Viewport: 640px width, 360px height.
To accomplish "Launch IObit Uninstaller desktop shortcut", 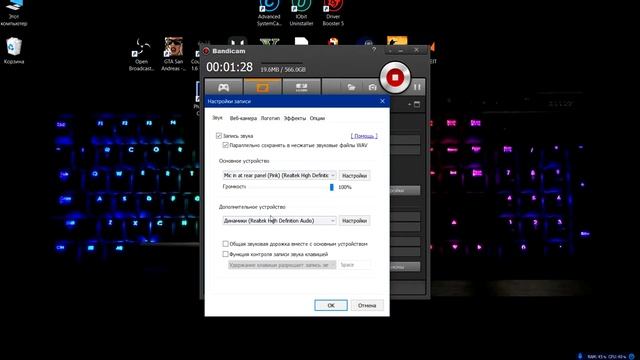I will [301, 13].
